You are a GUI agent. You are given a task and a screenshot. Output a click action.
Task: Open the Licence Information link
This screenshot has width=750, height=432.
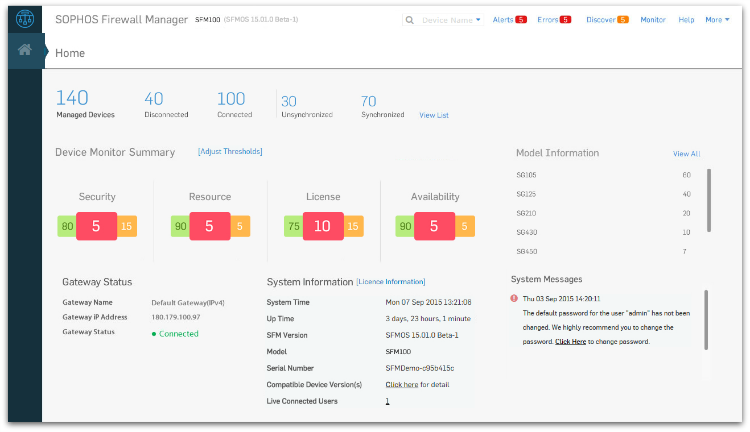pyautogui.click(x=391, y=282)
